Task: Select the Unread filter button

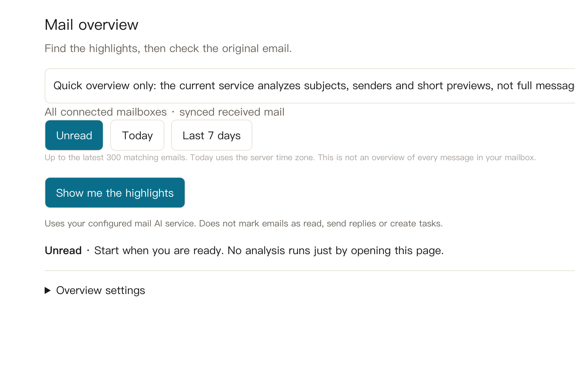Action: pos(74,135)
